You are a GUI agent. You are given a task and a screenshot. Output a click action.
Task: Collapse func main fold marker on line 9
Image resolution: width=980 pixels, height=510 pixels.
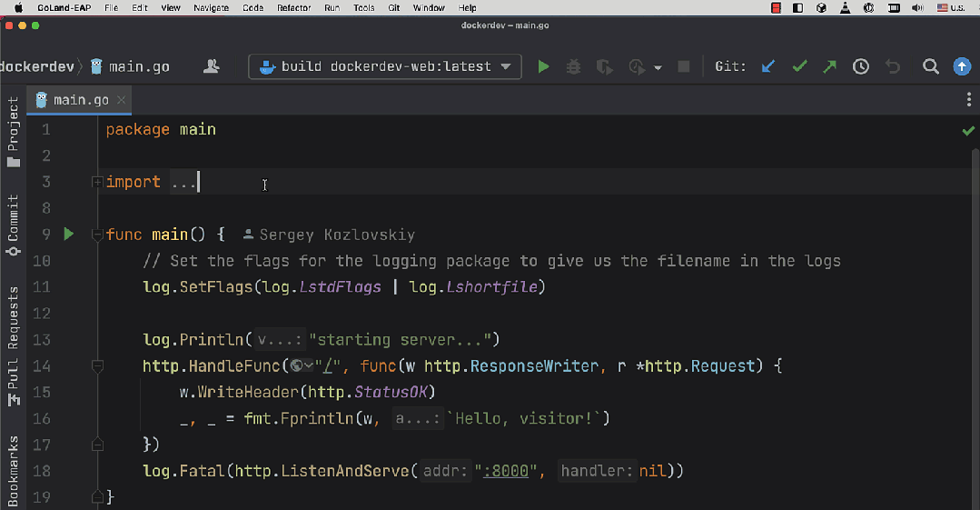point(97,235)
